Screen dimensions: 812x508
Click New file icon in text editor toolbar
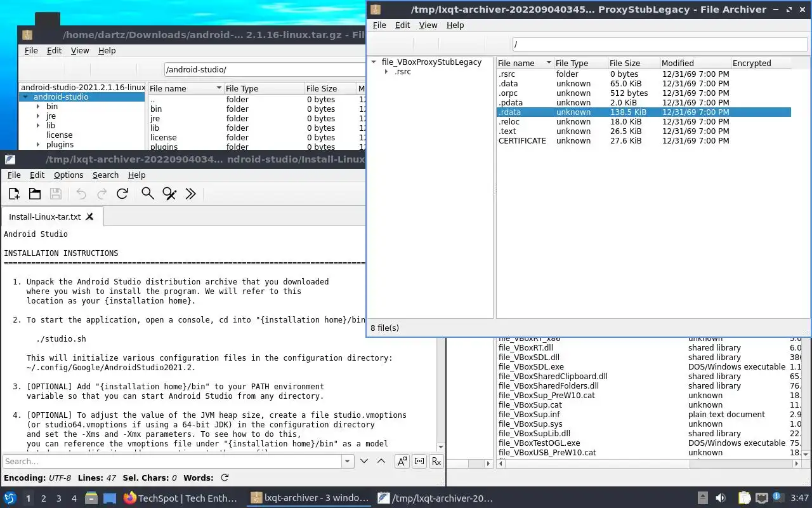14,194
